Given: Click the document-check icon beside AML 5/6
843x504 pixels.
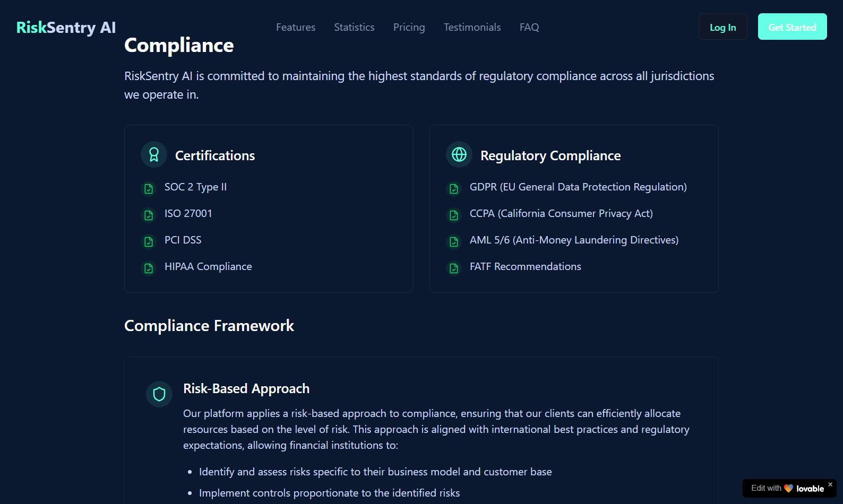Looking at the screenshot, I should coord(454,241).
